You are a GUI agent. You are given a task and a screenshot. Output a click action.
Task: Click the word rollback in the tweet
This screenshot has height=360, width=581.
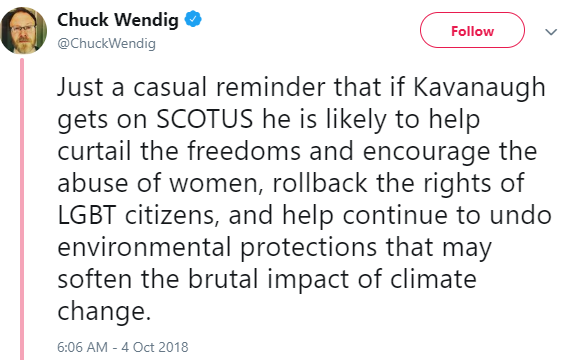tap(320, 183)
